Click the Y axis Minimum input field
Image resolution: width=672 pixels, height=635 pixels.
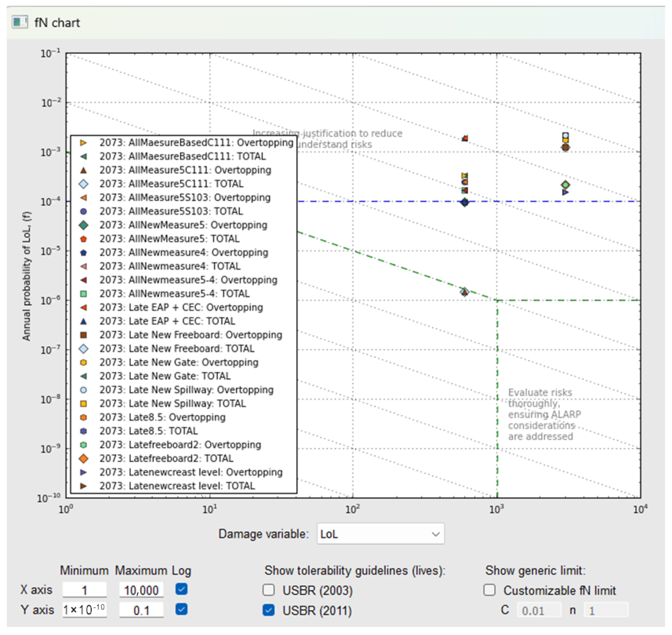(x=84, y=610)
